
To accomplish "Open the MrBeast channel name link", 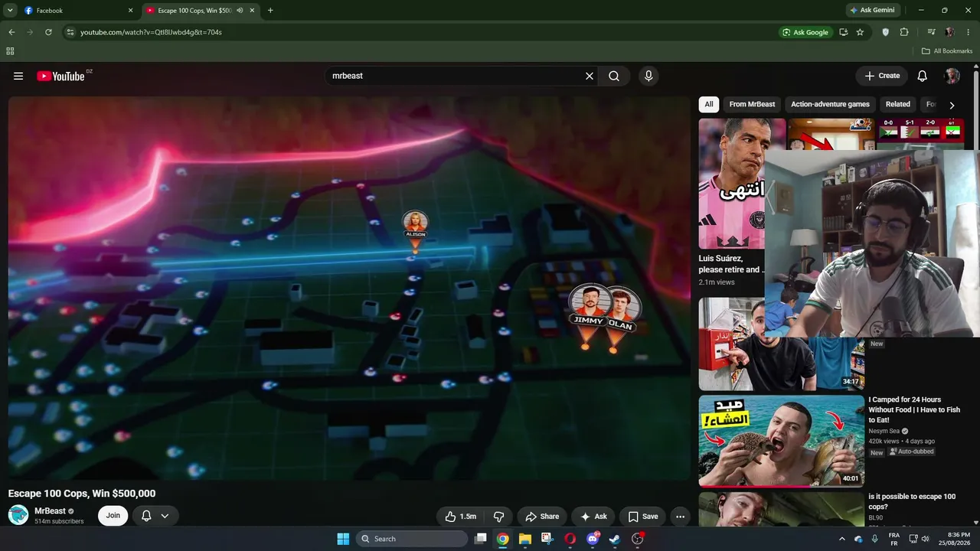I will tap(50, 510).
